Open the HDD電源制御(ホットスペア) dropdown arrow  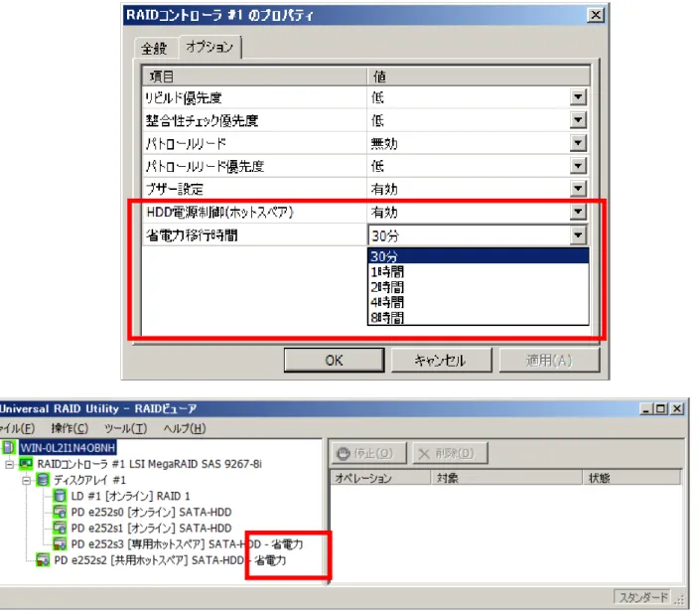click(578, 212)
